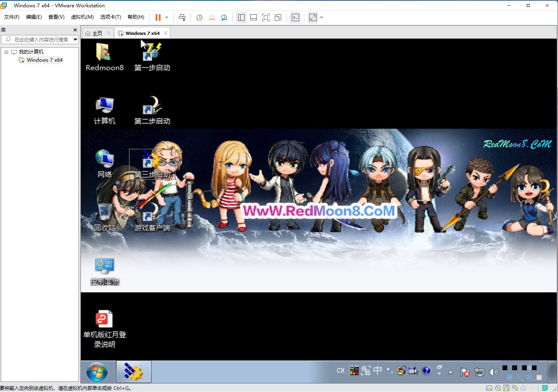Show hidden tray icons arrow
The height and width of the screenshot is (392, 558).
tap(450, 372)
